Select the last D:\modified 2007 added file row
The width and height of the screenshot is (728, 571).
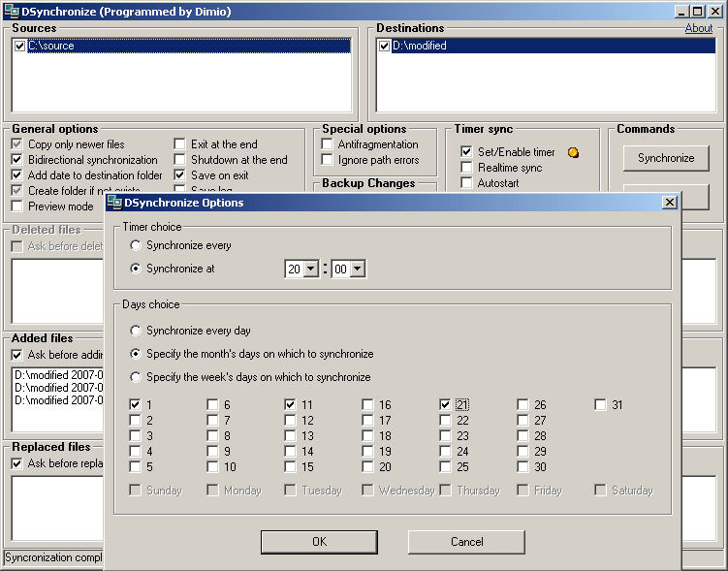[58, 400]
